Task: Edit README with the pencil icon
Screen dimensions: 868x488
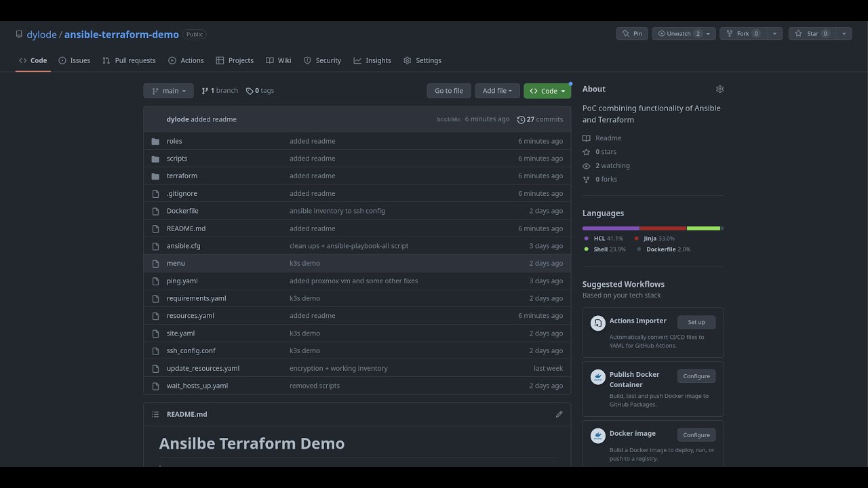Action: coord(559,414)
